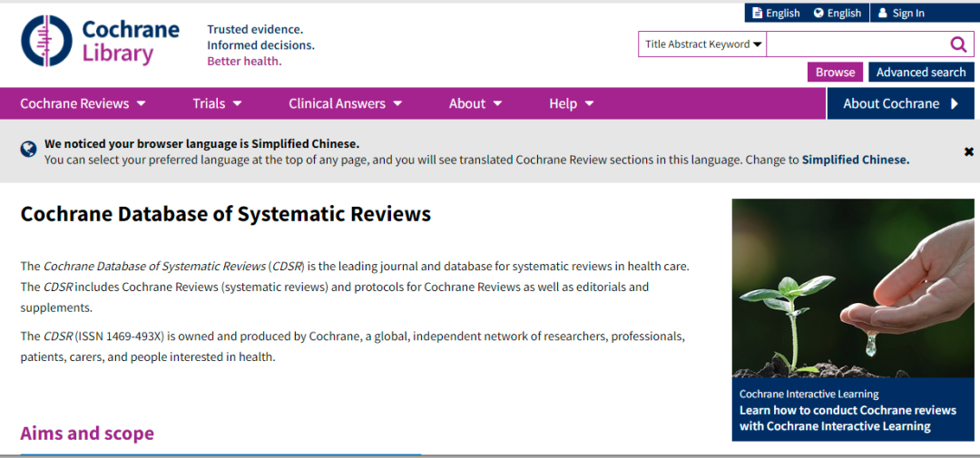980x458 pixels.
Task: Click the Sign In user icon
Action: coord(882,13)
